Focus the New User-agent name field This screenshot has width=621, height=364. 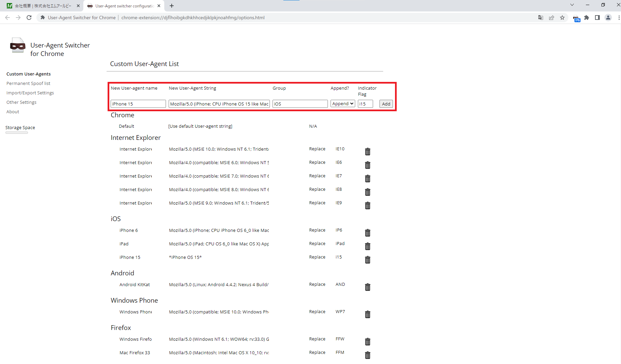[x=138, y=104]
